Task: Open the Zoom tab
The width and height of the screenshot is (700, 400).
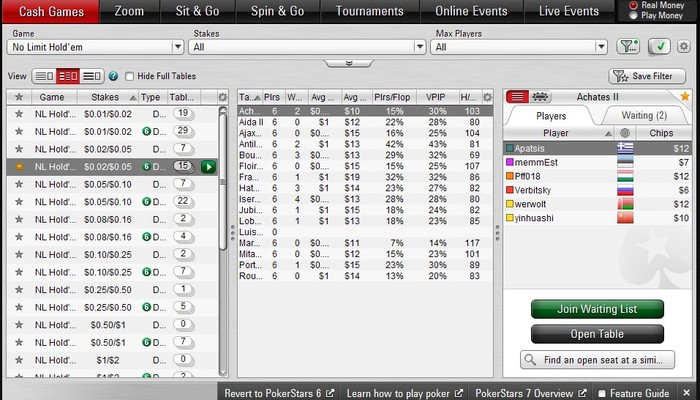Action: [x=129, y=11]
